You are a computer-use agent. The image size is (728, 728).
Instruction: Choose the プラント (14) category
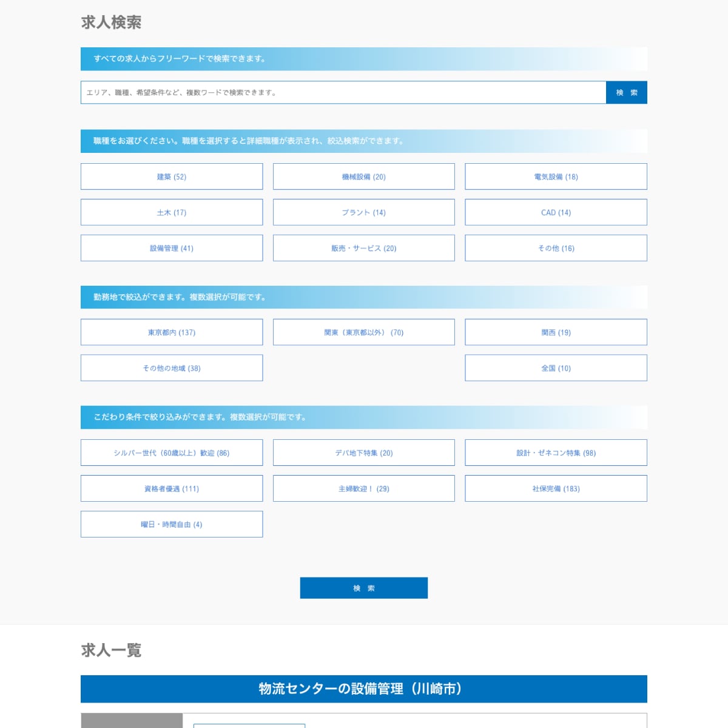(364, 212)
